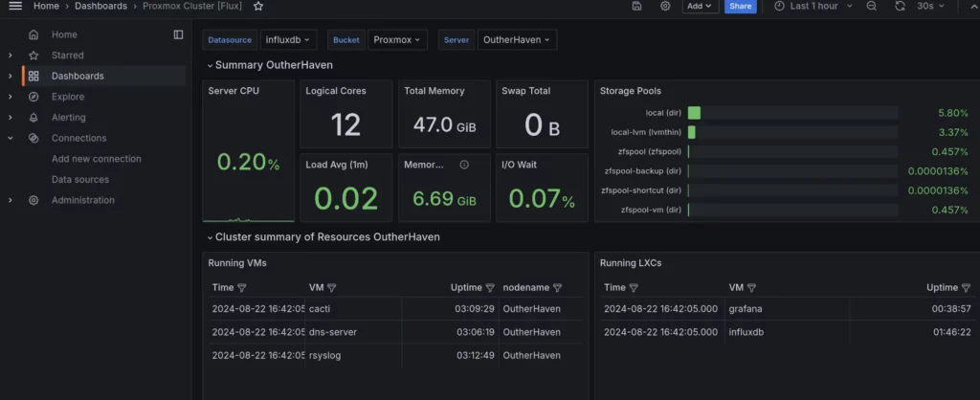Click the grafana LXC cell
The image size is (980, 400).
click(x=787, y=309)
